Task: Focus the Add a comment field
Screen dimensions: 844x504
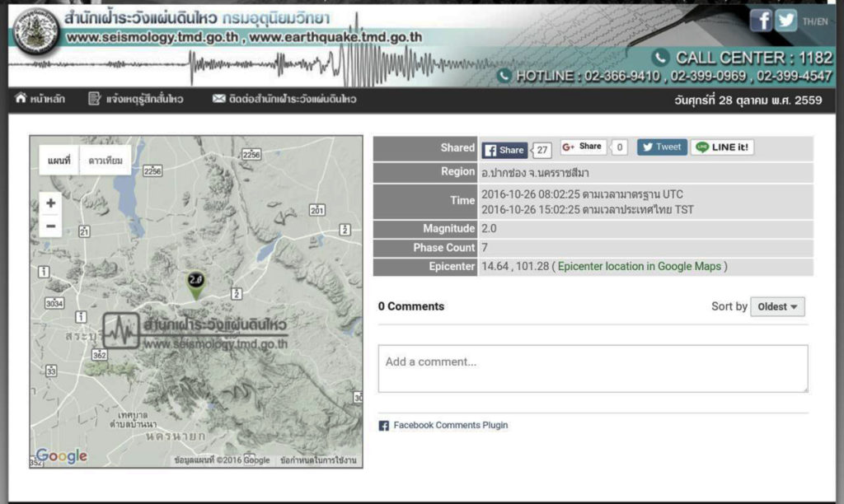Action: tap(593, 368)
